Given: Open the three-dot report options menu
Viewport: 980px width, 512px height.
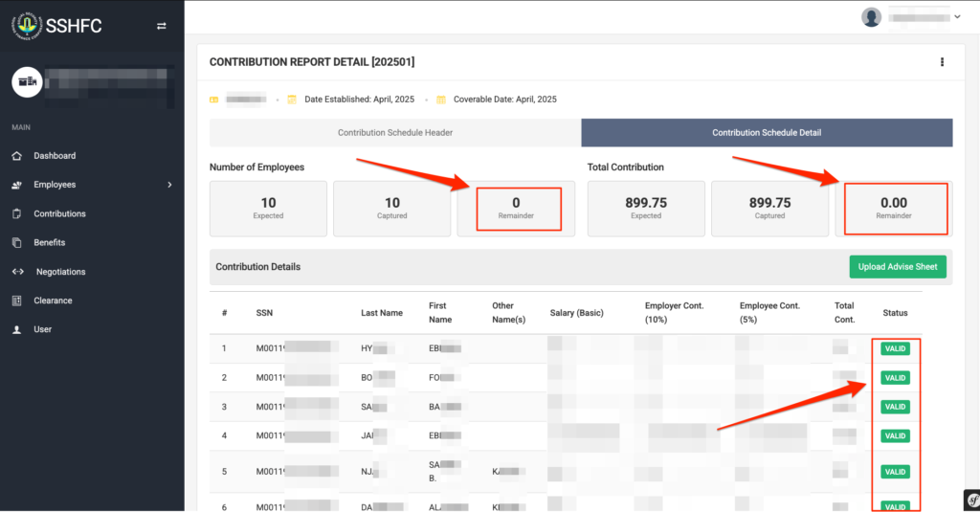Looking at the screenshot, I should pyautogui.click(x=942, y=62).
